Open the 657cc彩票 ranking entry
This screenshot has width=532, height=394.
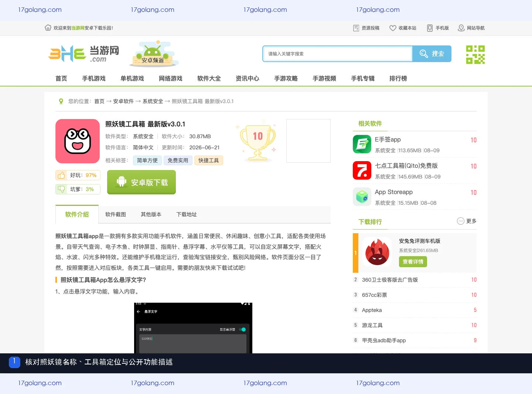[375, 295]
